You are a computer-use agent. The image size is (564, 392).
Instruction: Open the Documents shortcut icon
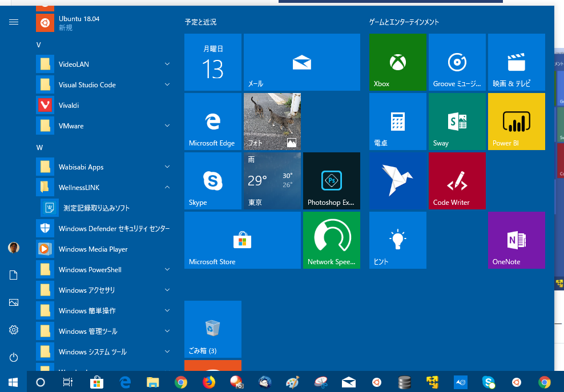14,275
